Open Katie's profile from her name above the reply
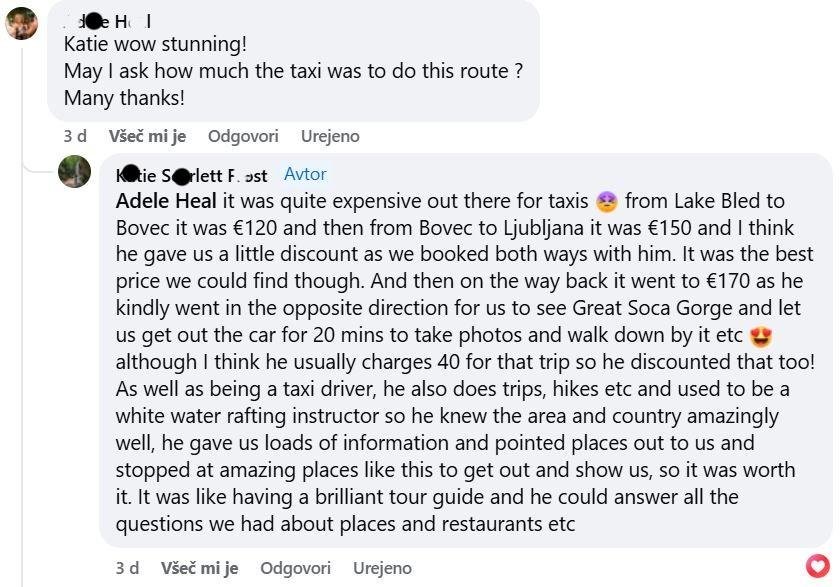This screenshot has height=587, width=840. pos(191,175)
